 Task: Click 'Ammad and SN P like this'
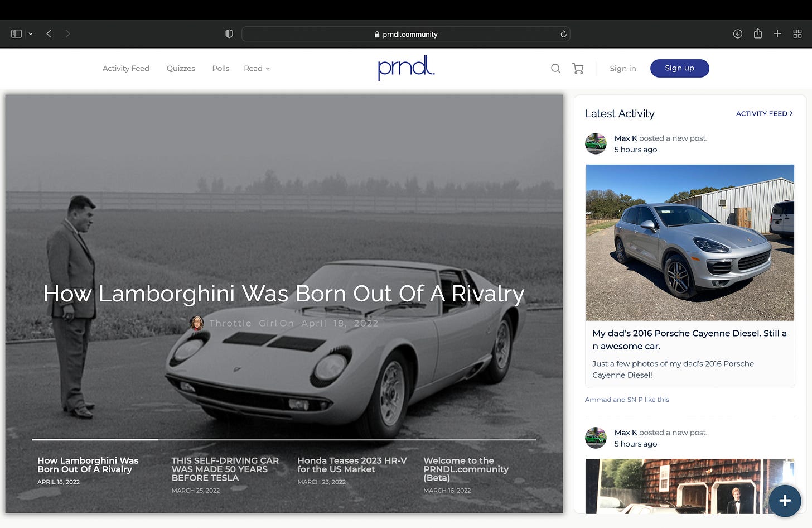click(x=627, y=400)
